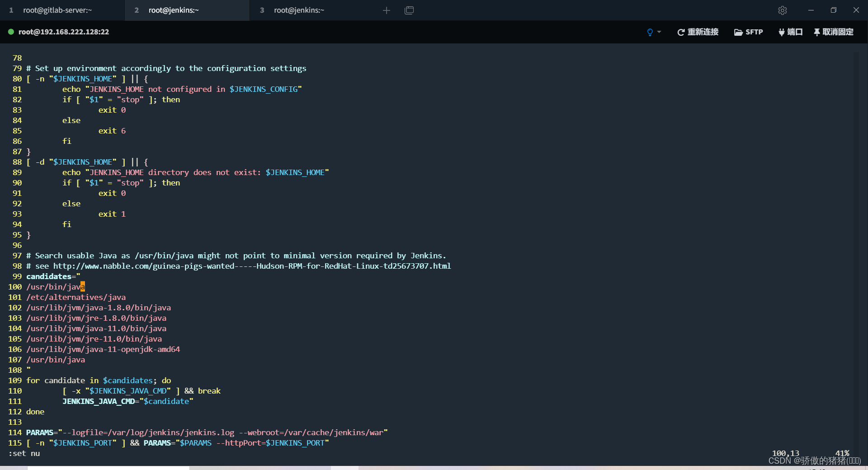The height and width of the screenshot is (470, 868).
Task: Click /usr/lib/jvm/jre-11.0/bin/java line
Action: point(94,339)
